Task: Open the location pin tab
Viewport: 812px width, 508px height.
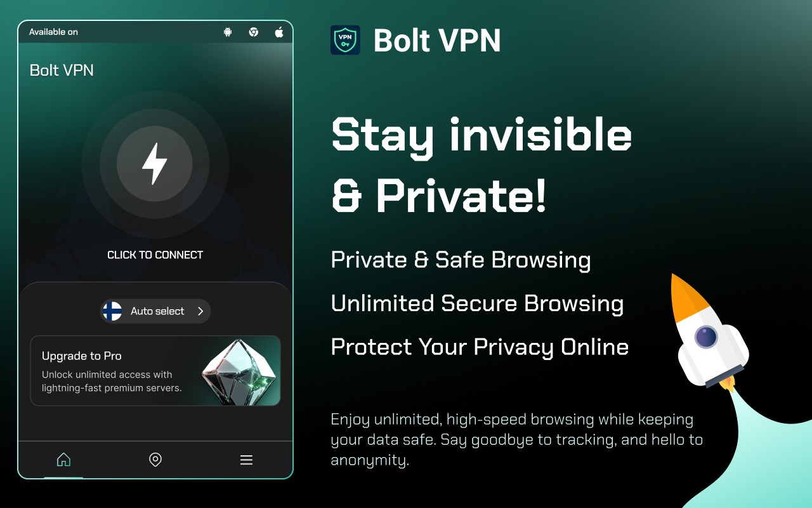Action: point(155,460)
